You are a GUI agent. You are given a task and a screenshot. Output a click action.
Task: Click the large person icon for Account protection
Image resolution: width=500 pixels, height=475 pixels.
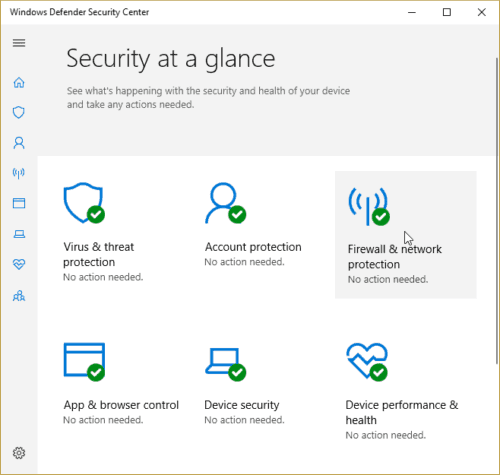[226, 203]
